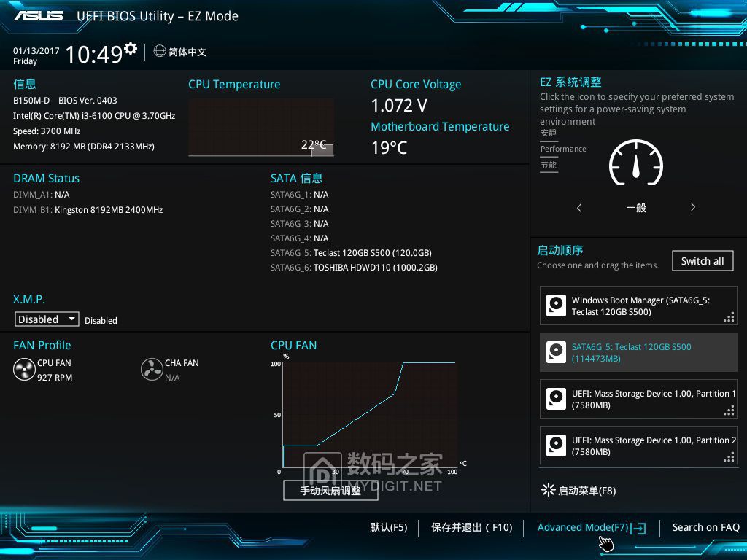The height and width of the screenshot is (560, 747).
Task: Click the drive icon on Windows Boot Manager entry
Action: pos(556,305)
